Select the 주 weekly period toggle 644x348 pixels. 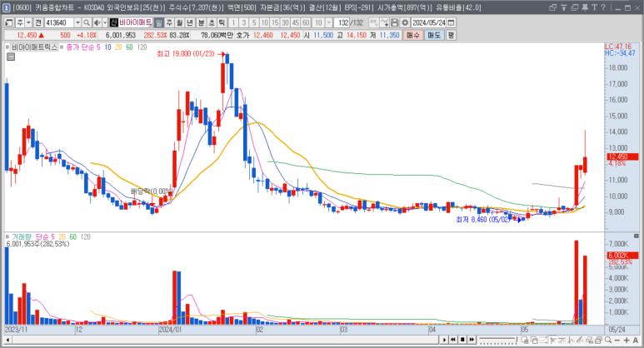169,22
